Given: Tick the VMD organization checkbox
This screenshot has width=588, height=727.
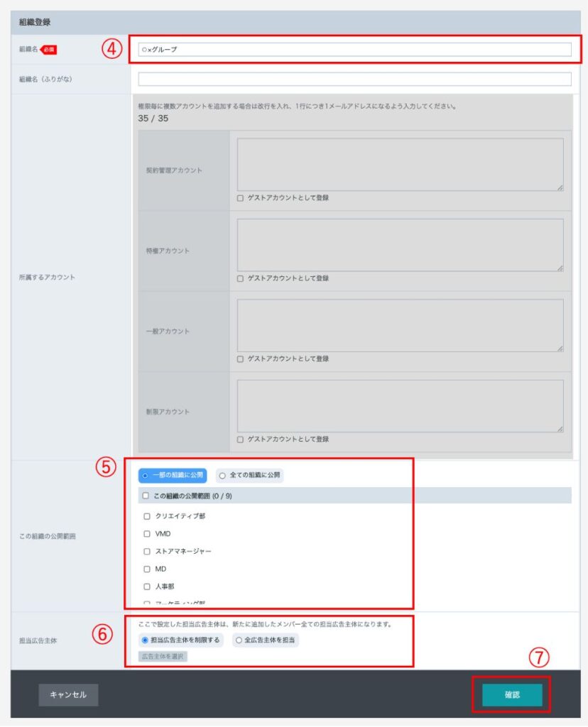Looking at the screenshot, I should pos(147,534).
